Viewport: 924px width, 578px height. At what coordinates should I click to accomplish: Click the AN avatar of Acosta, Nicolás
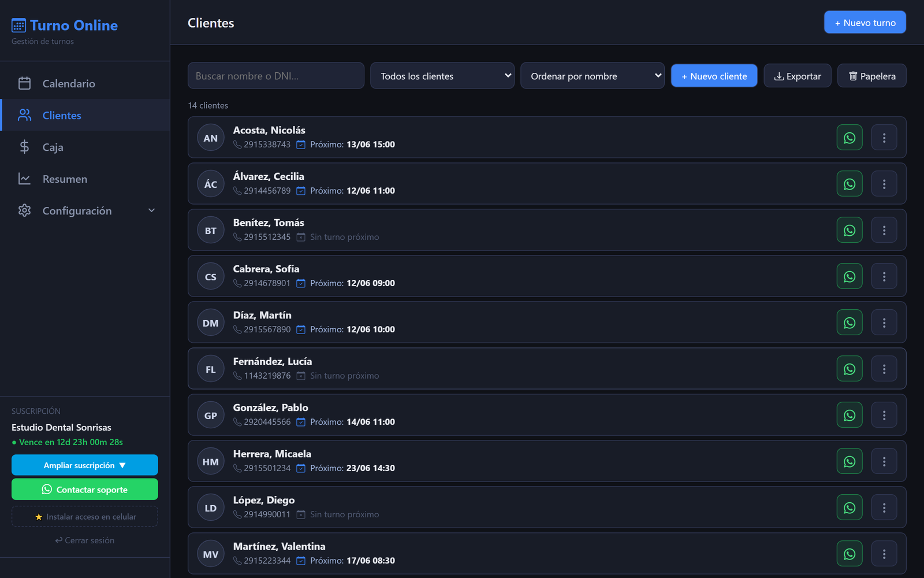point(211,138)
